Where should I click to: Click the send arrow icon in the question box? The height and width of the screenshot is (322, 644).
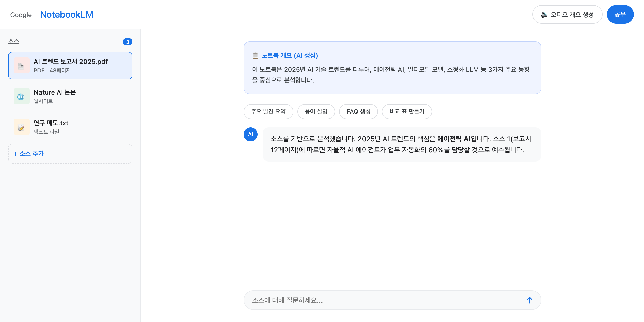[529, 300]
